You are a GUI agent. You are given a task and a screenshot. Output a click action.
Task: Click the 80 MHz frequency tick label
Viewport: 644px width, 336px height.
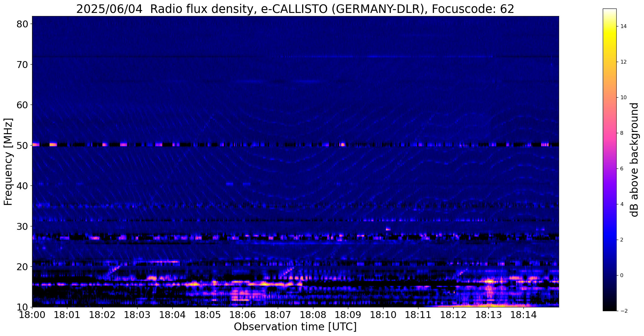click(x=22, y=24)
